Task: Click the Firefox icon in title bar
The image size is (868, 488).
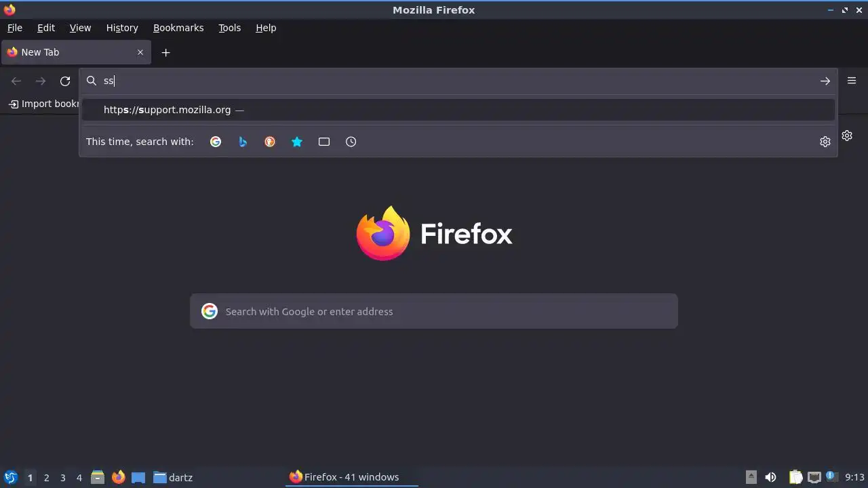Action: [x=9, y=9]
